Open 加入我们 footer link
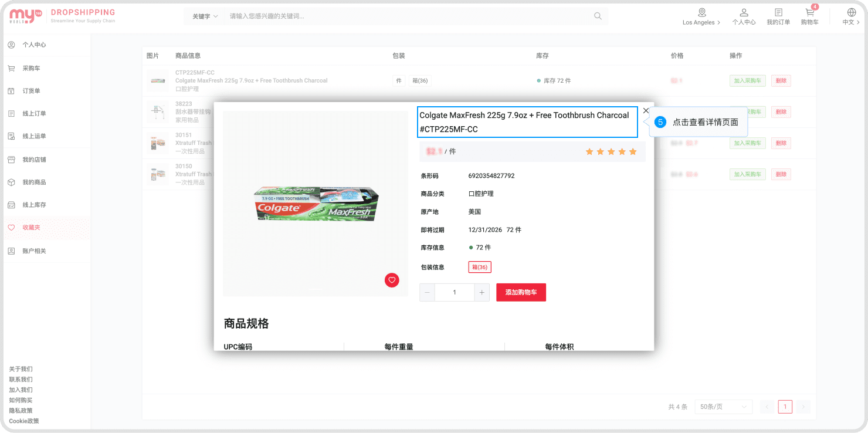The height and width of the screenshot is (433, 868). pyautogui.click(x=21, y=390)
